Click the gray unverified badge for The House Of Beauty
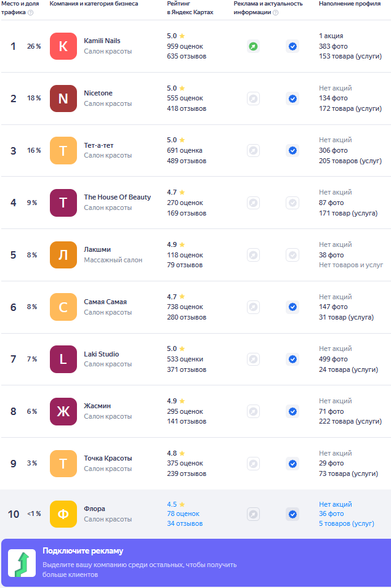391x588 pixels. pyautogui.click(x=292, y=203)
